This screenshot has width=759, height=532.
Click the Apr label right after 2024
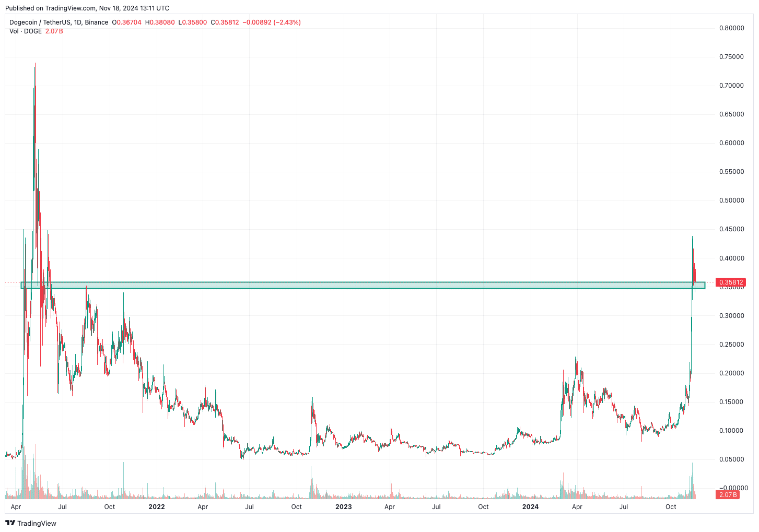coord(577,506)
